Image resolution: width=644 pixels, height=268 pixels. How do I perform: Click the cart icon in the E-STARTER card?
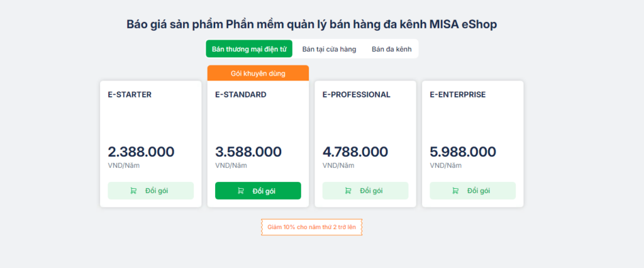tap(133, 191)
